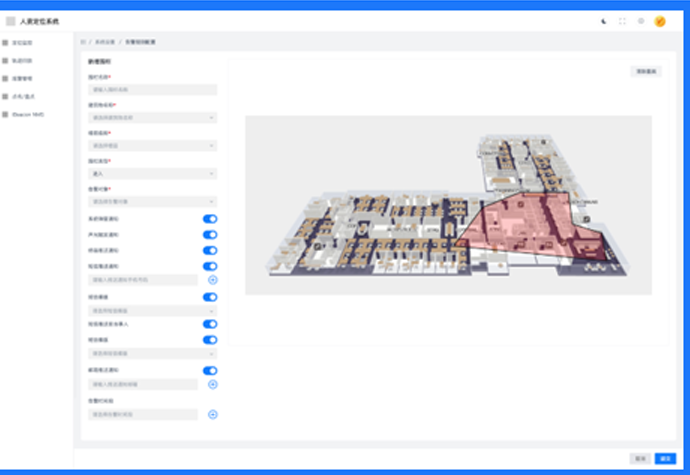Click the blue 确定 button

click(666, 458)
